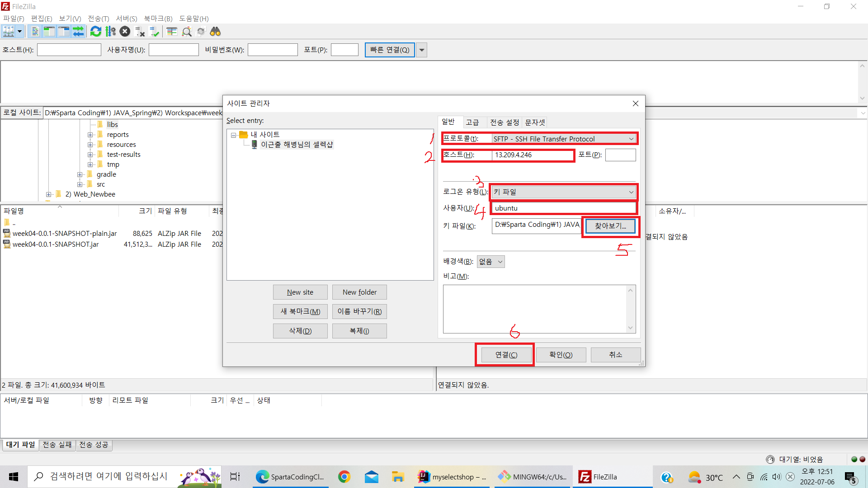This screenshot has height=488, width=868.
Task: Click the 새 북마크(M) button
Action: (300, 311)
